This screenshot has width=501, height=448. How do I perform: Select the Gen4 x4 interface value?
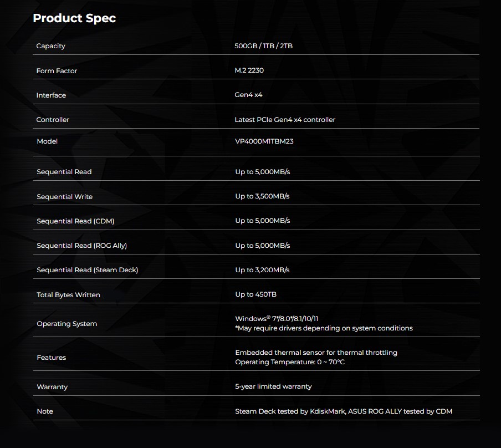click(248, 95)
